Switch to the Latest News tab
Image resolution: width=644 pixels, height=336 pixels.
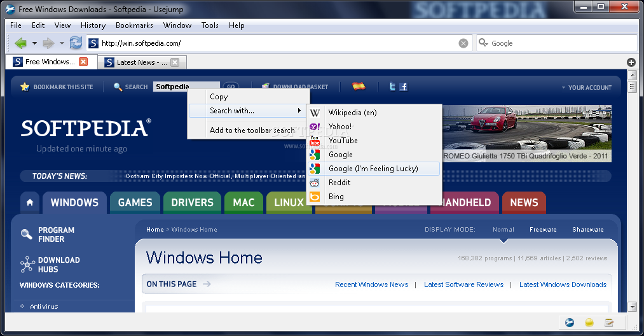point(142,62)
